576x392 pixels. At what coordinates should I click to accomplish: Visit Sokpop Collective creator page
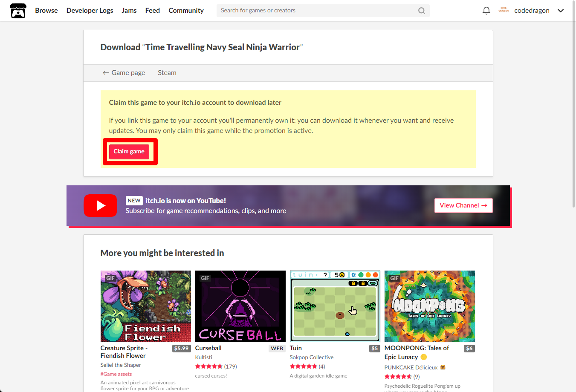(x=312, y=357)
